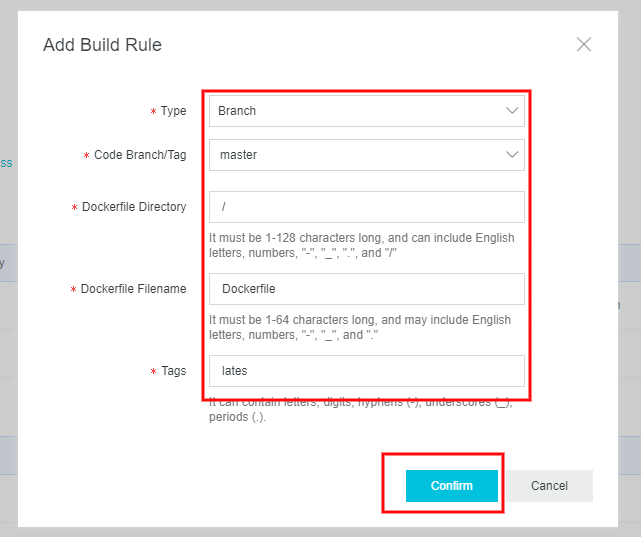Viewport: 641px width, 537px height.
Task: Click the 'Code Branch/Tag' field label
Action: tap(140, 155)
